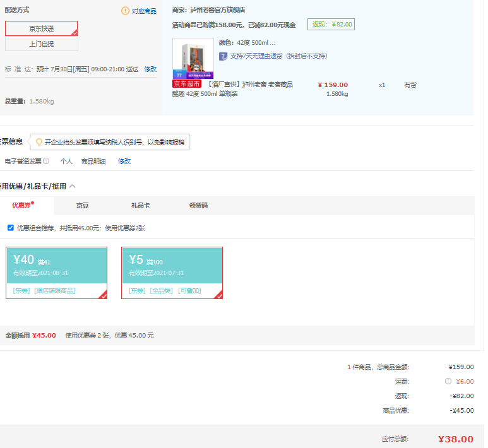The image size is (488, 448).
Task: Click the 返现 -¥82.00 summary value
Action: (x=461, y=396)
